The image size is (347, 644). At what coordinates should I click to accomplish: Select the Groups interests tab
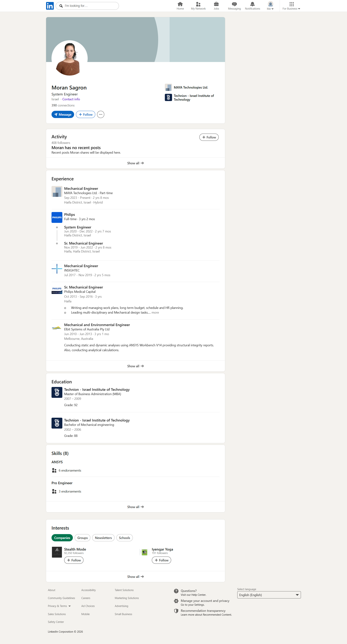(82, 538)
